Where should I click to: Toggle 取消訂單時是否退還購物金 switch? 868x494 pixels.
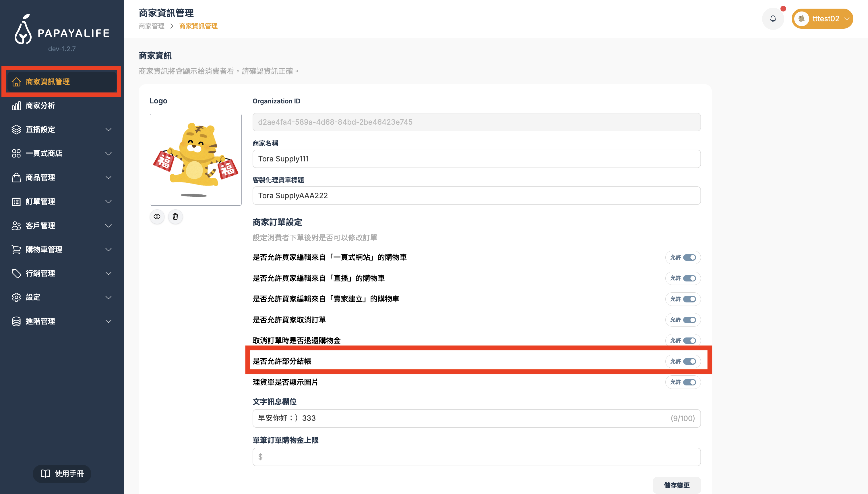coord(689,340)
